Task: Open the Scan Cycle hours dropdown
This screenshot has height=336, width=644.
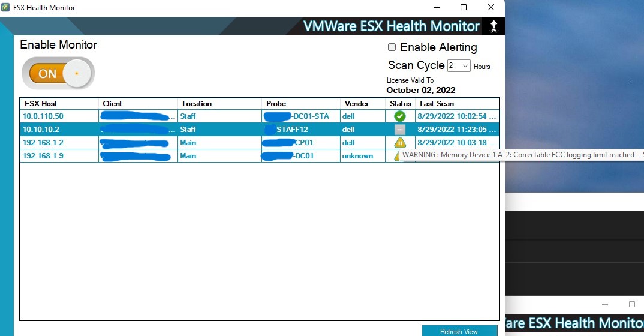Action: pyautogui.click(x=459, y=66)
